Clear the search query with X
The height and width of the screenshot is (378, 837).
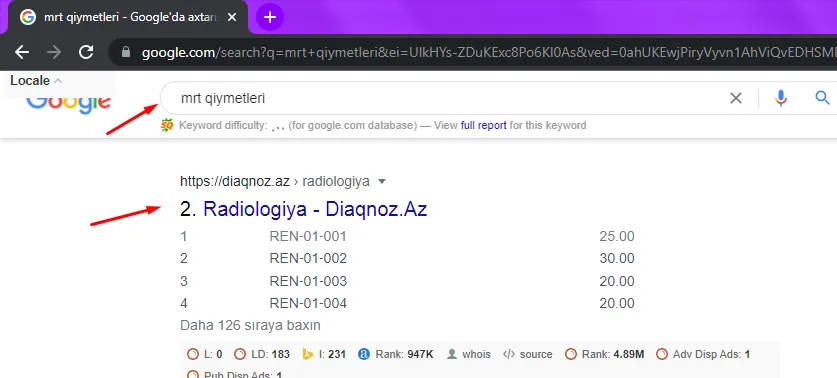pyautogui.click(x=736, y=98)
